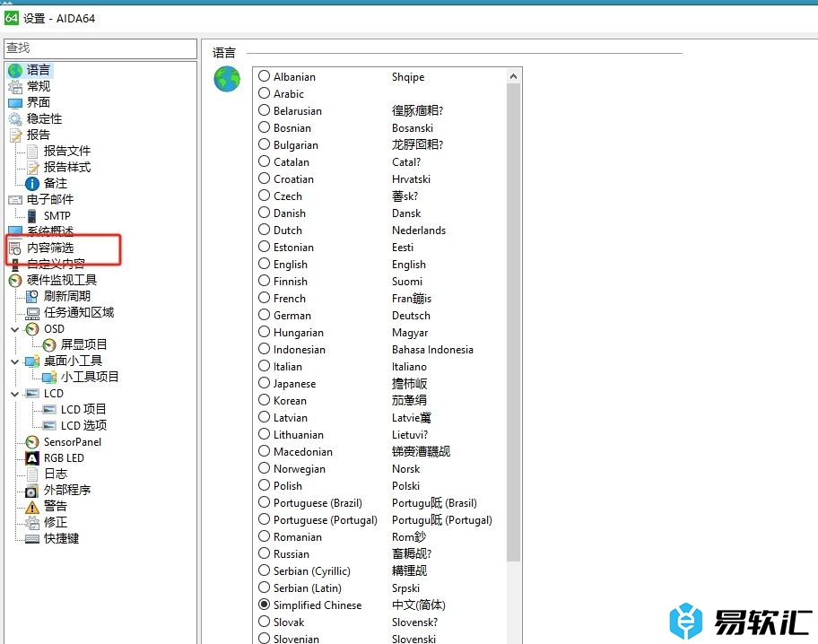Click the 任务通知区域 computer icon
Screen dimensions: 818x644
point(32,313)
